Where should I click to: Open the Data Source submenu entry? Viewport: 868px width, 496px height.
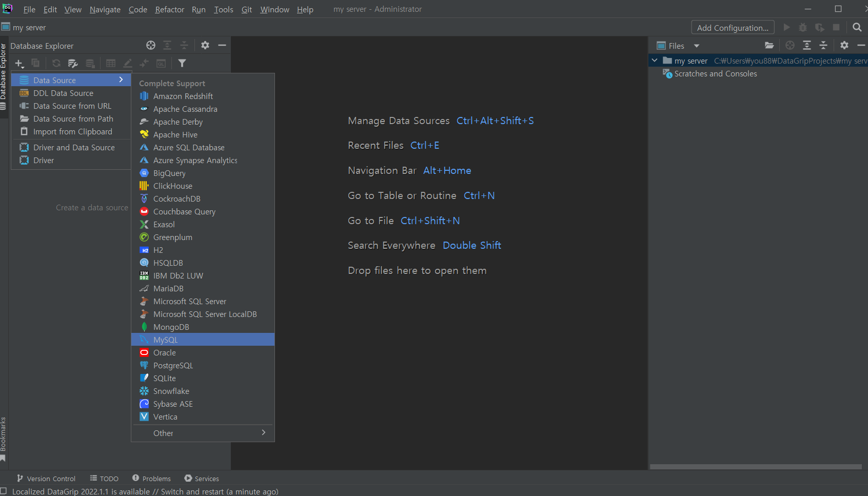coord(72,80)
